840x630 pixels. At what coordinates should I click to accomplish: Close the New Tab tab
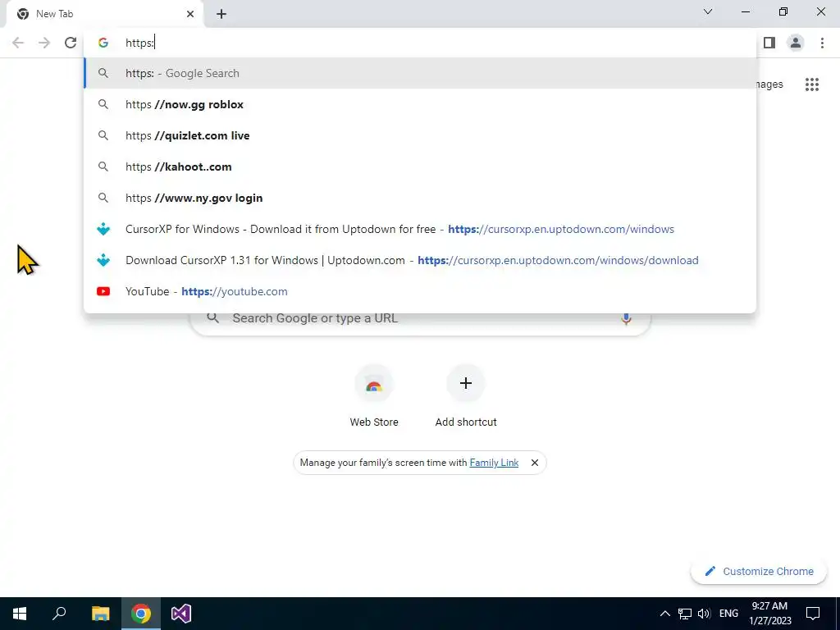click(190, 14)
